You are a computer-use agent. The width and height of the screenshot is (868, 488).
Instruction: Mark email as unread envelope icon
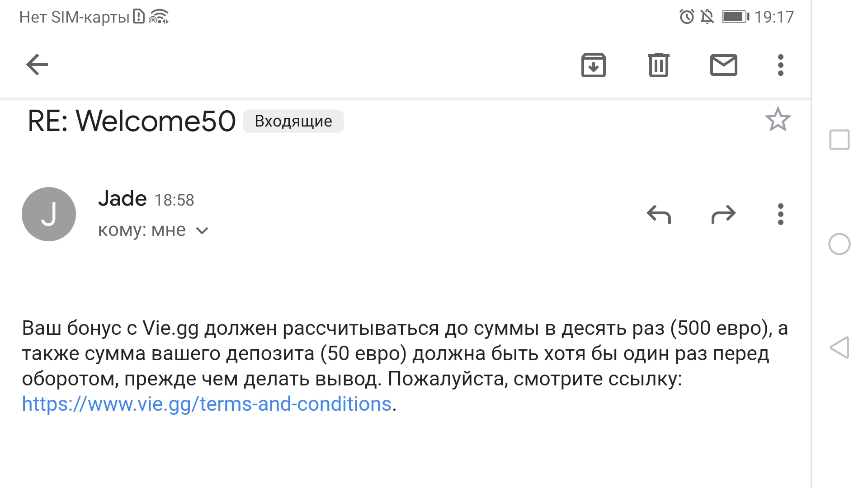pyautogui.click(x=723, y=65)
